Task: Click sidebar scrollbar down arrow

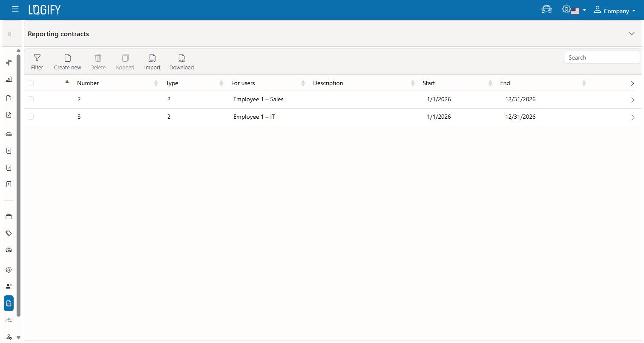Action: (18, 337)
